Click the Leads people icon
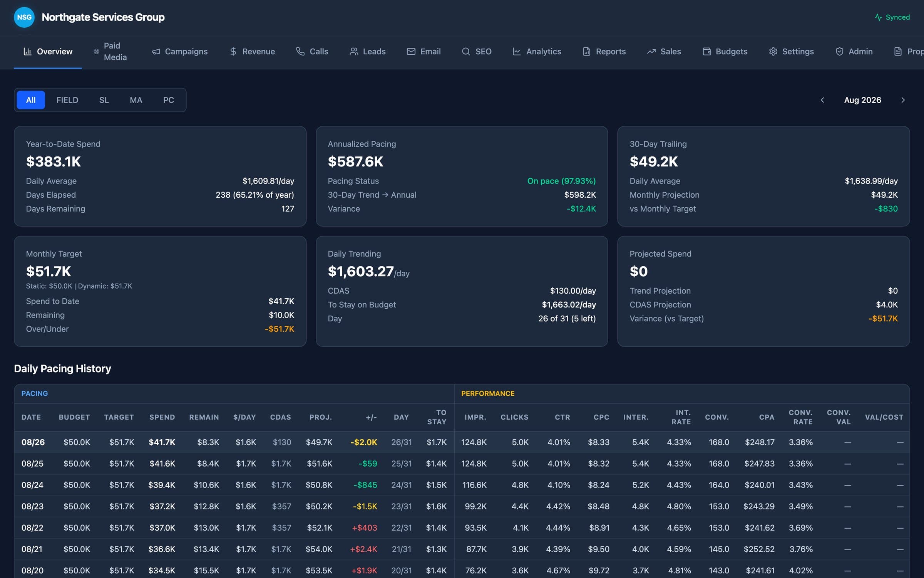Screen dimensions: 924x578 tap(354, 51)
